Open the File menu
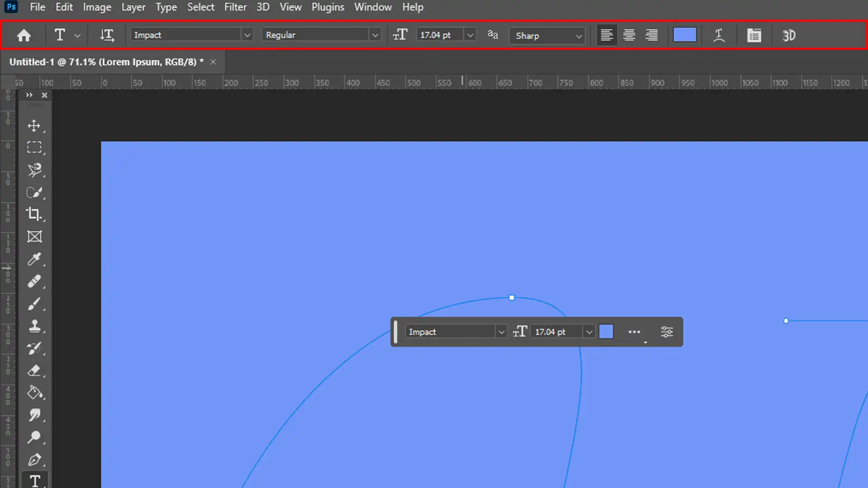 38,7
